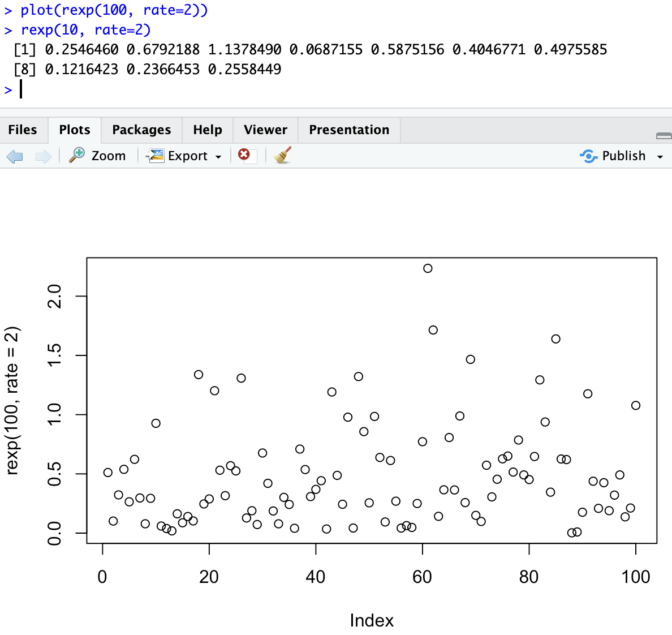Viewport: 672px width, 635px height.
Task: Switch to the Viewer tab
Action: coord(265,130)
